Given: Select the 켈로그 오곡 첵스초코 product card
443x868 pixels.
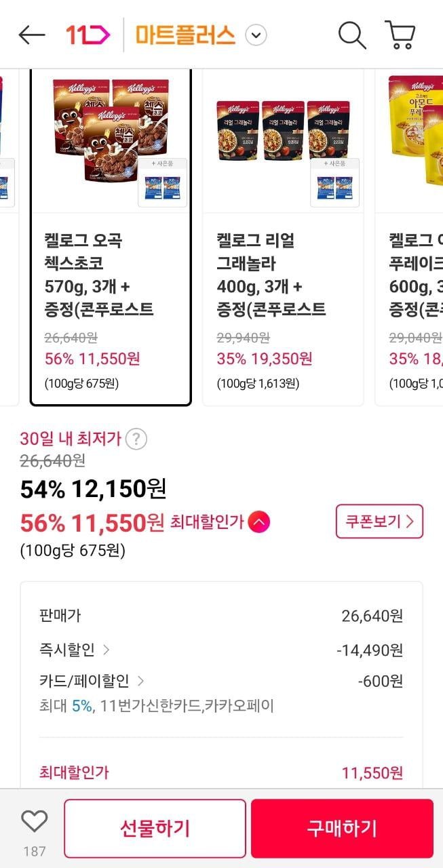Looking at the screenshot, I should coord(111,237).
